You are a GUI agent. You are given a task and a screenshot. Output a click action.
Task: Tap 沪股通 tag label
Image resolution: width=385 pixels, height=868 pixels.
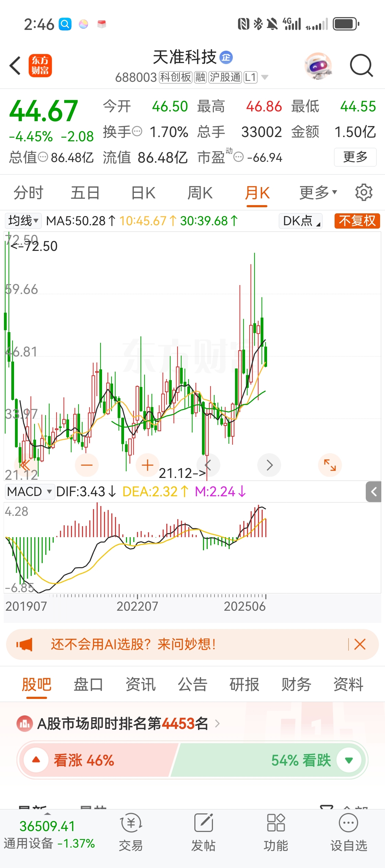coord(225,78)
